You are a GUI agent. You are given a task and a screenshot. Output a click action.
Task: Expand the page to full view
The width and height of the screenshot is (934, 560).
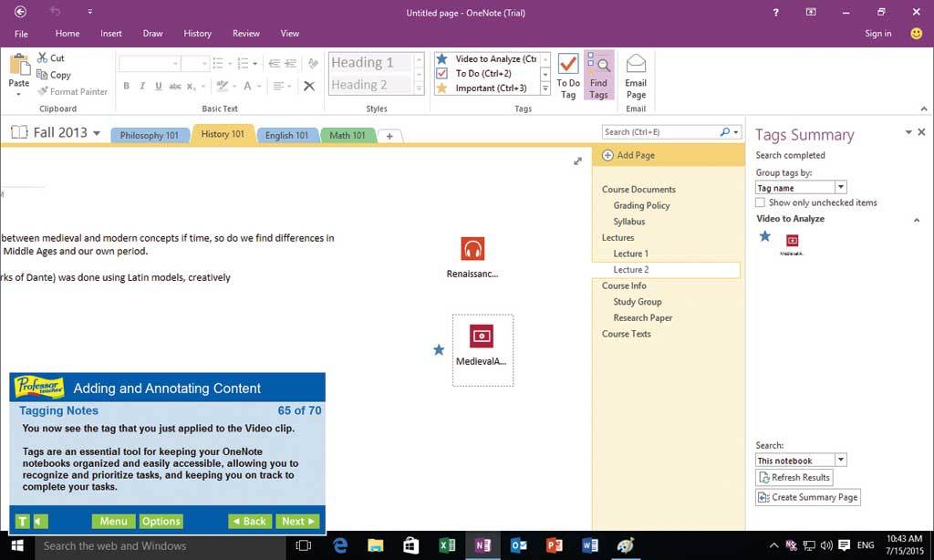click(577, 161)
